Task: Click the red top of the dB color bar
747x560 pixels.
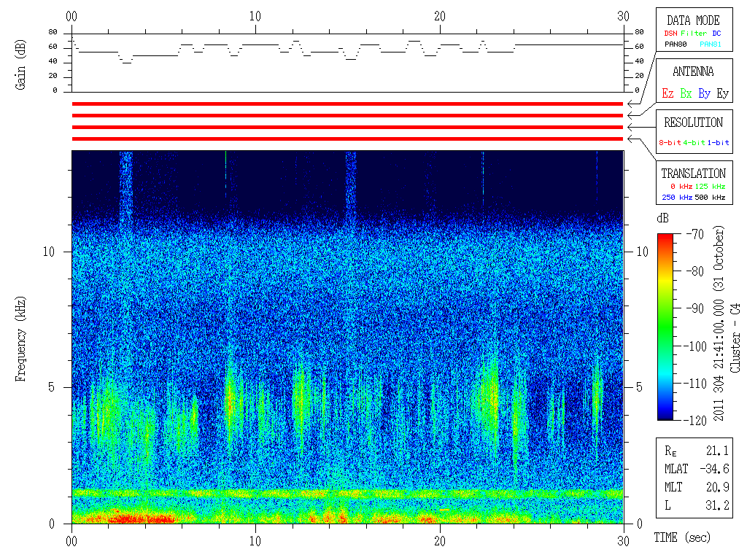Action: pos(665,237)
